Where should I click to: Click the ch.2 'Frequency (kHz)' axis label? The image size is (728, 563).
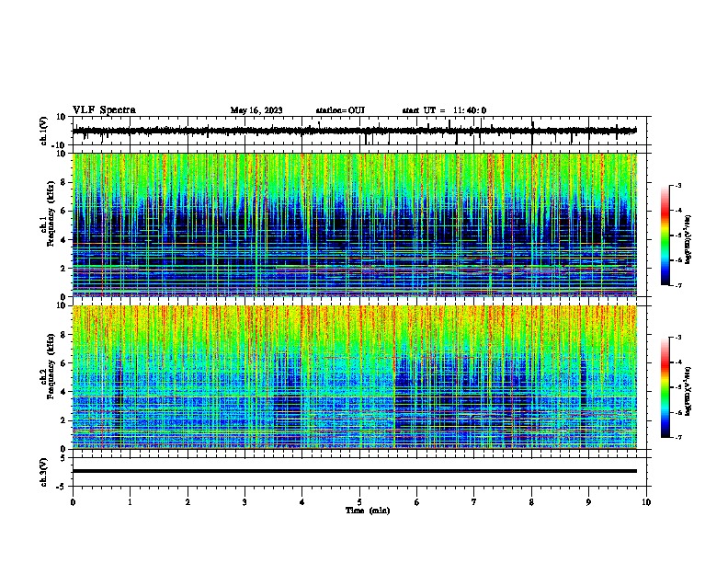(x=51, y=366)
